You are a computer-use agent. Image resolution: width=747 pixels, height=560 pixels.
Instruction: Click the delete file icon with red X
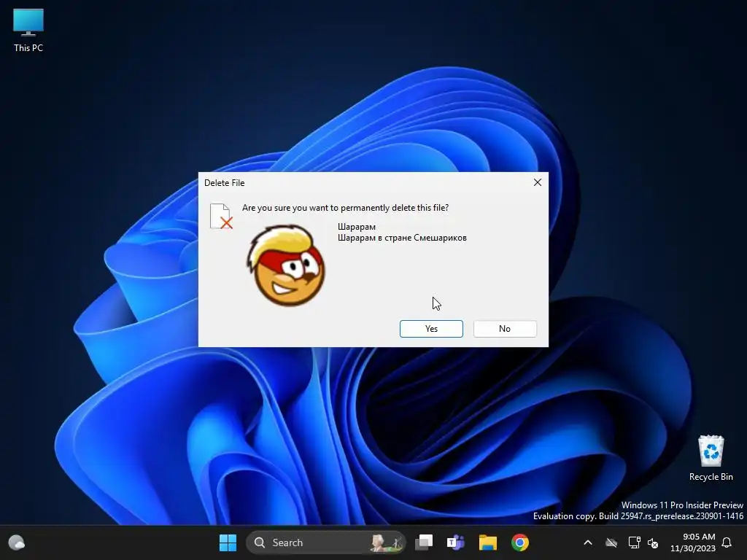pos(221,216)
